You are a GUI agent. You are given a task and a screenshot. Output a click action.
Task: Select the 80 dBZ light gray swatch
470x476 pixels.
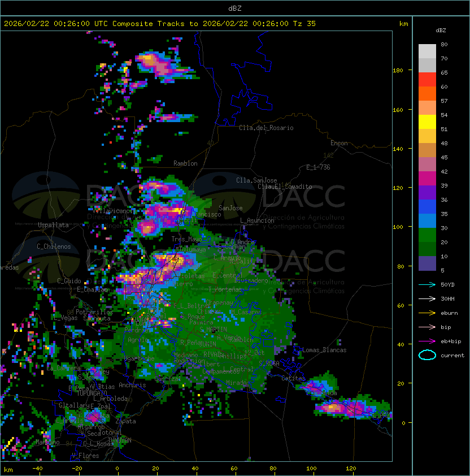click(427, 51)
